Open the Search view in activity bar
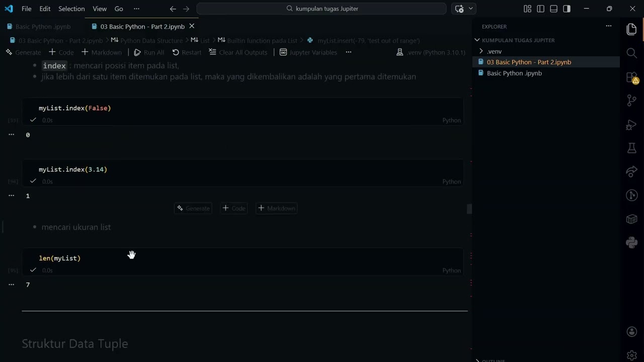Image resolution: width=644 pixels, height=362 pixels. [x=632, y=53]
